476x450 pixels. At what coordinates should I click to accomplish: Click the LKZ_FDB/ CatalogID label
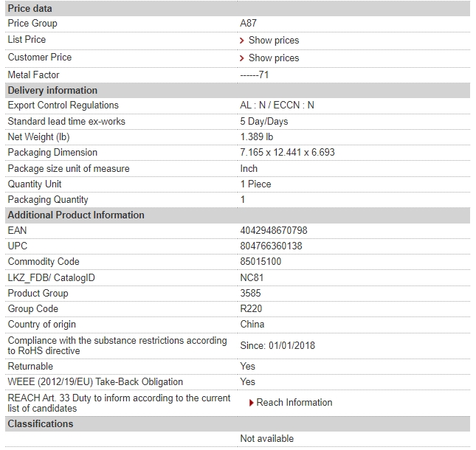(51, 277)
